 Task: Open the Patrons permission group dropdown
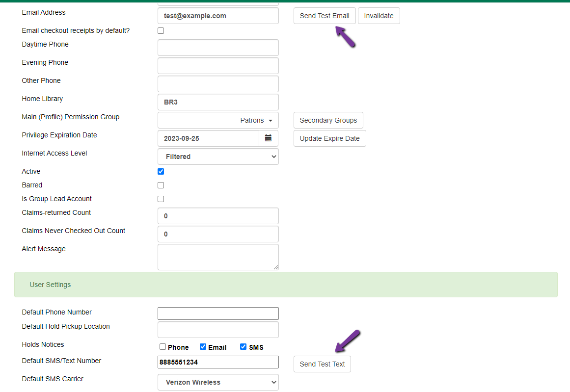(x=218, y=120)
